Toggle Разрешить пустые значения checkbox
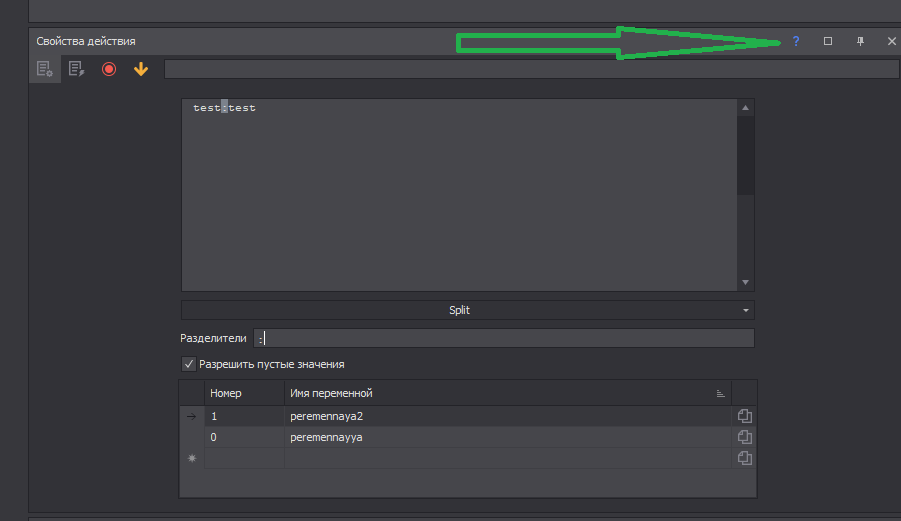This screenshot has height=521, width=901. click(x=188, y=364)
